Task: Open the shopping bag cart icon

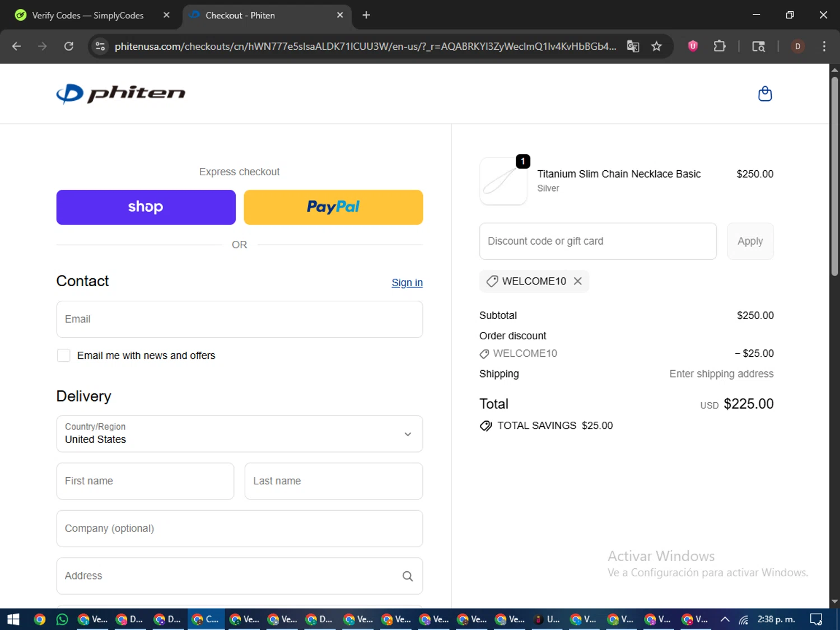Action: click(764, 94)
